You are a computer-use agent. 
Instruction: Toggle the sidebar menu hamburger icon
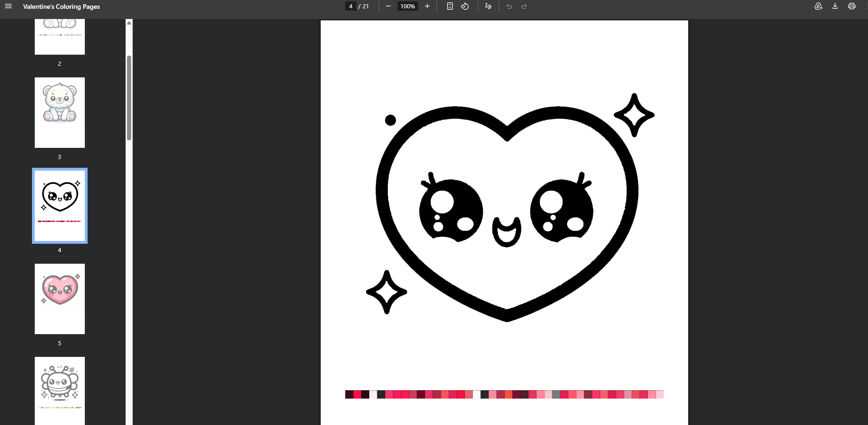(x=8, y=6)
